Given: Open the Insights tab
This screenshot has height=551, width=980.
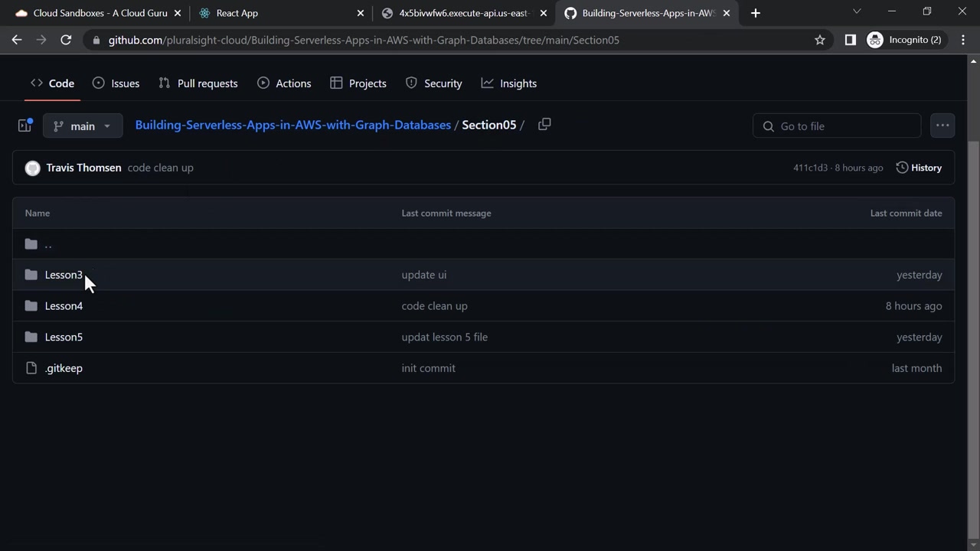Looking at the screenshot, I should coord(509,83).
